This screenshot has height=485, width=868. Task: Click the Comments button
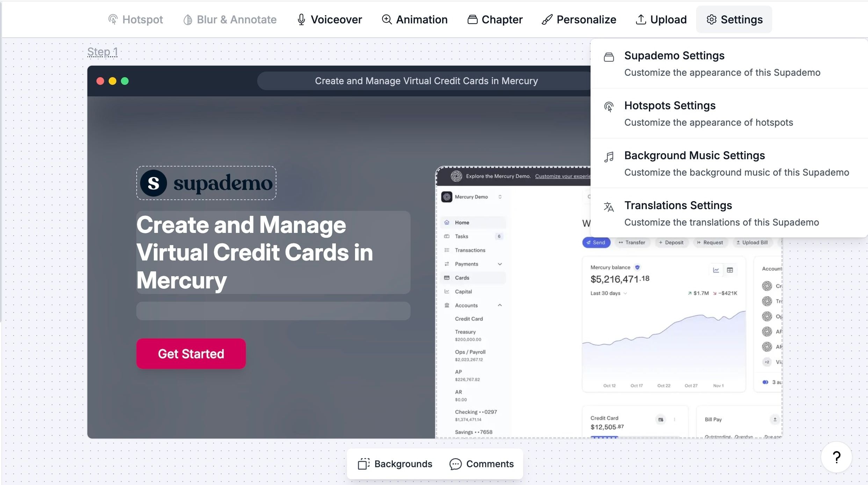click(482, 464)
